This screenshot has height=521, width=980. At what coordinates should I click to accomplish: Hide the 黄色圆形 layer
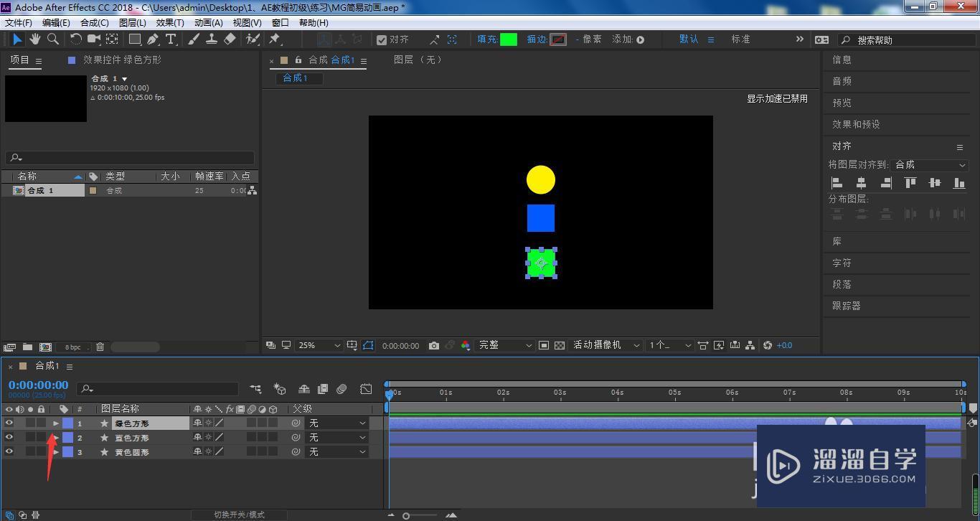click(9, 452)
